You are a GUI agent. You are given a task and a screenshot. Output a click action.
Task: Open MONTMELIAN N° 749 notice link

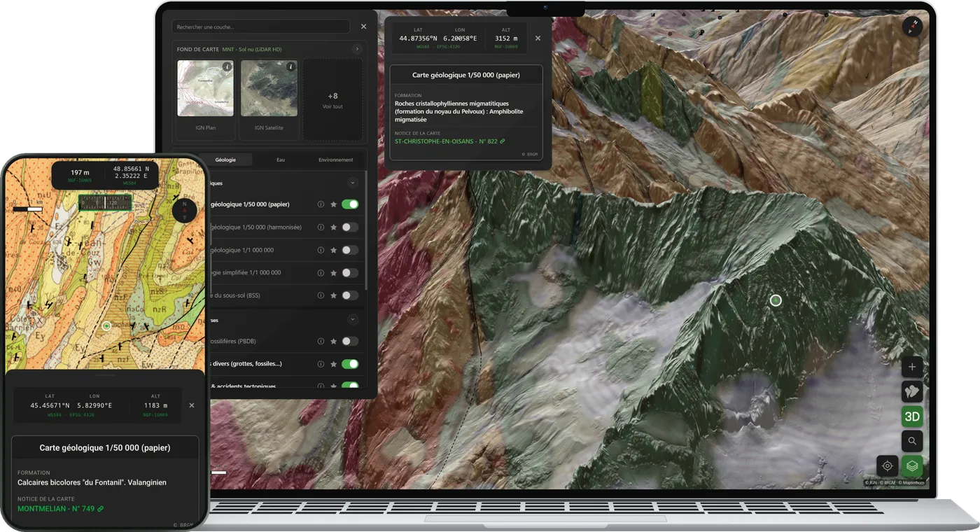pos(60,509)
